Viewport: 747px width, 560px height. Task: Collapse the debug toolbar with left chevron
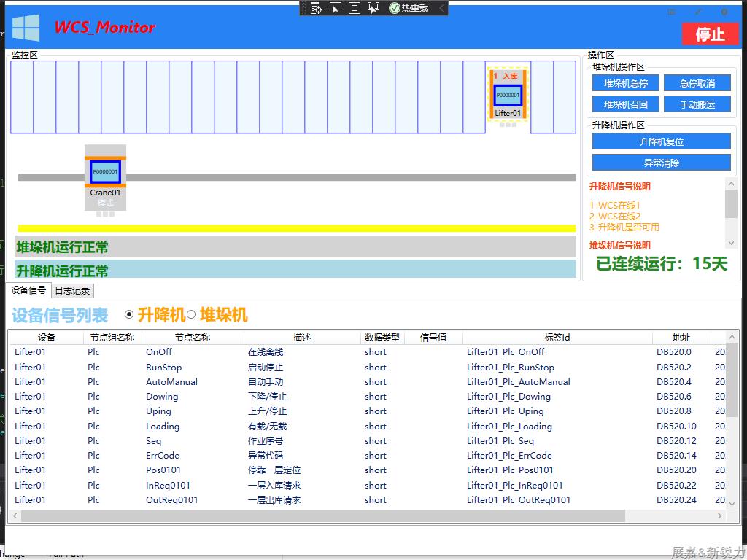[x=441, y=8]
